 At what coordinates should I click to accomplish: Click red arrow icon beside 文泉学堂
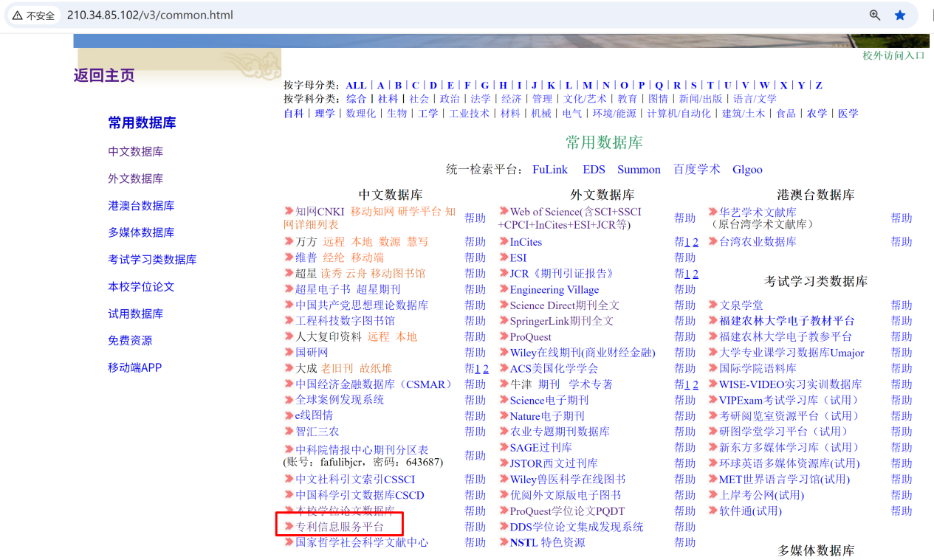pyautogui.click(x=713, y=305)
